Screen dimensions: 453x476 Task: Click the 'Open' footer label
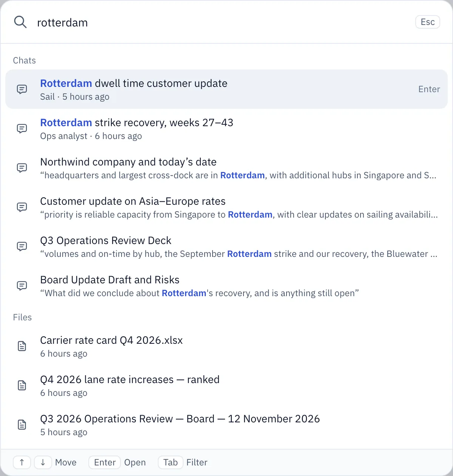135,462
